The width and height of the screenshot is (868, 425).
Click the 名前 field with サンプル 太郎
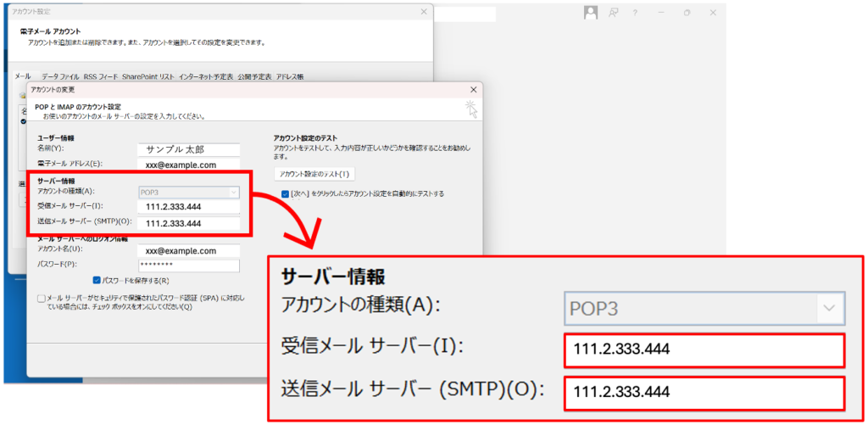(x=188, y=150)
